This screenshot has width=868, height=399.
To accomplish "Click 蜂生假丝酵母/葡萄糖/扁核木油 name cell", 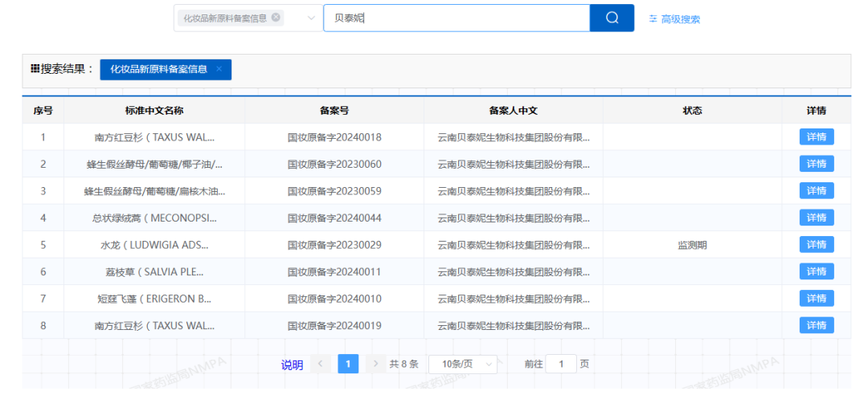I will 154,190.
